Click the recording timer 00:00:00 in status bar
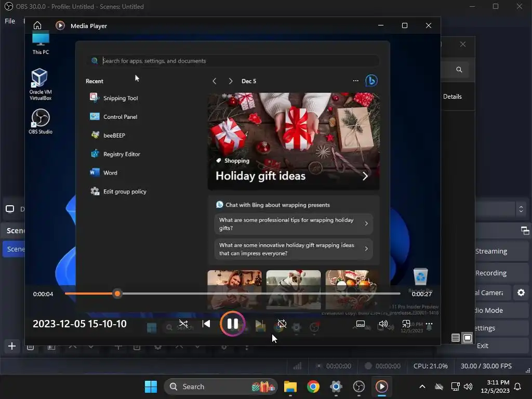The height and width of the screenshot is (399, 532). [x=388, y=366]
